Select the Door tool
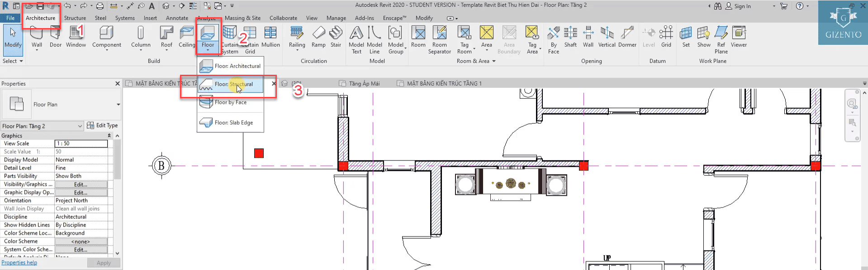This screenshot has width=868, height=270. coord(56,37)
